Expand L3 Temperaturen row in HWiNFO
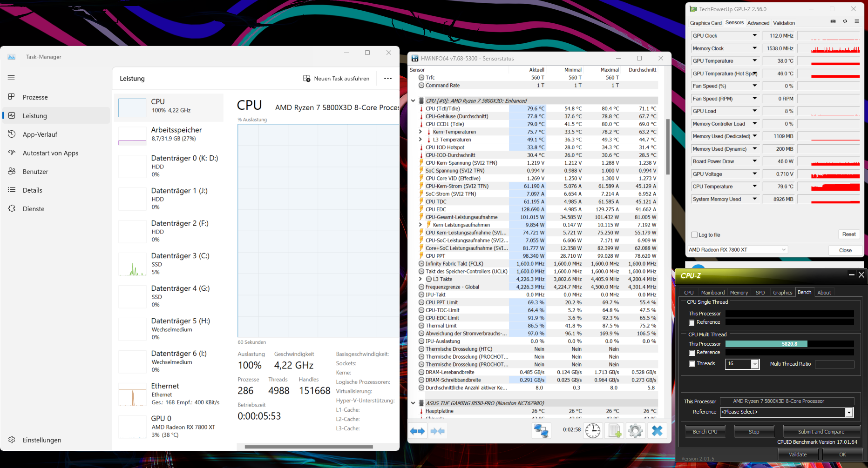 (x=420, y=140)
